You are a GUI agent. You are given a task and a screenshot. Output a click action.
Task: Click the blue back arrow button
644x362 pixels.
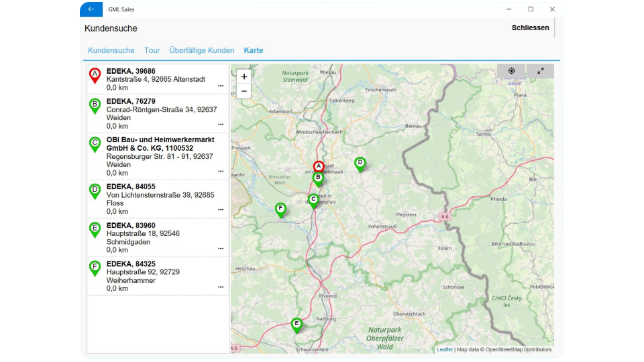click(91, 9)
